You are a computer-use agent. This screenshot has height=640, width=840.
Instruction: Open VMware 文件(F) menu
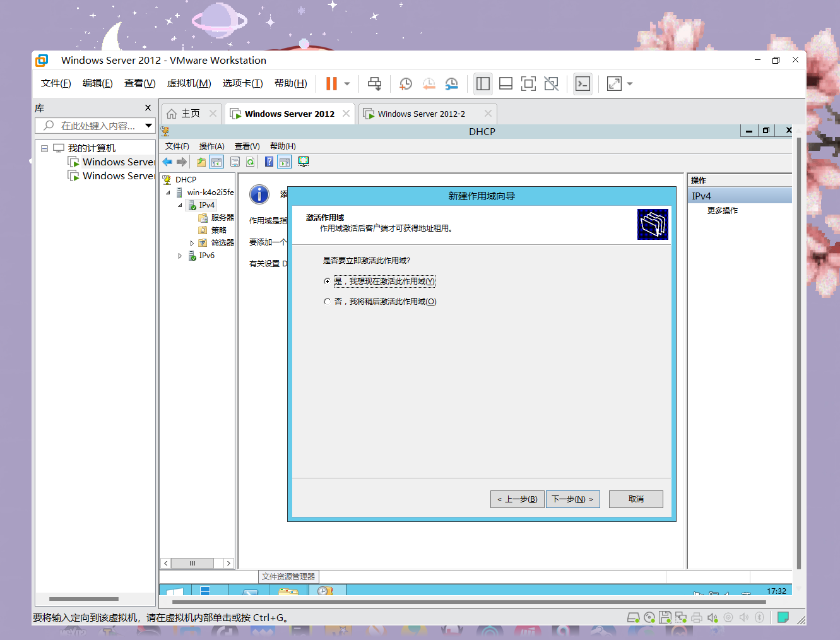[x=56, y=83]
